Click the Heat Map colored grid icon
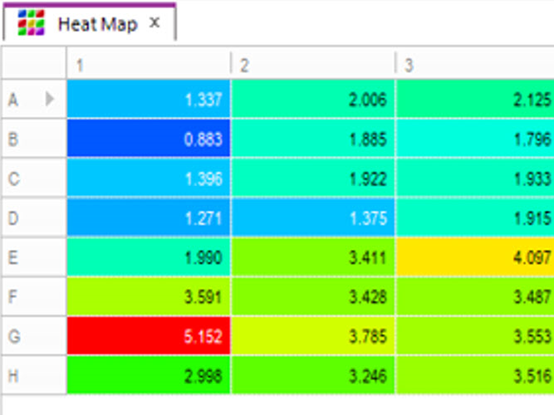Viewport: 554px width, 415px height. tap(31, 23)
